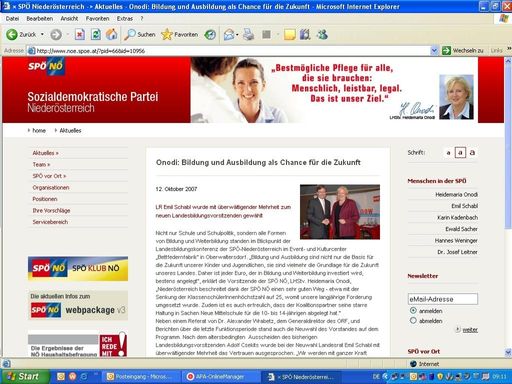This screenshot has width=512, height=384.
Task: Click in the address URL field
Action: [x=230, y=51]
